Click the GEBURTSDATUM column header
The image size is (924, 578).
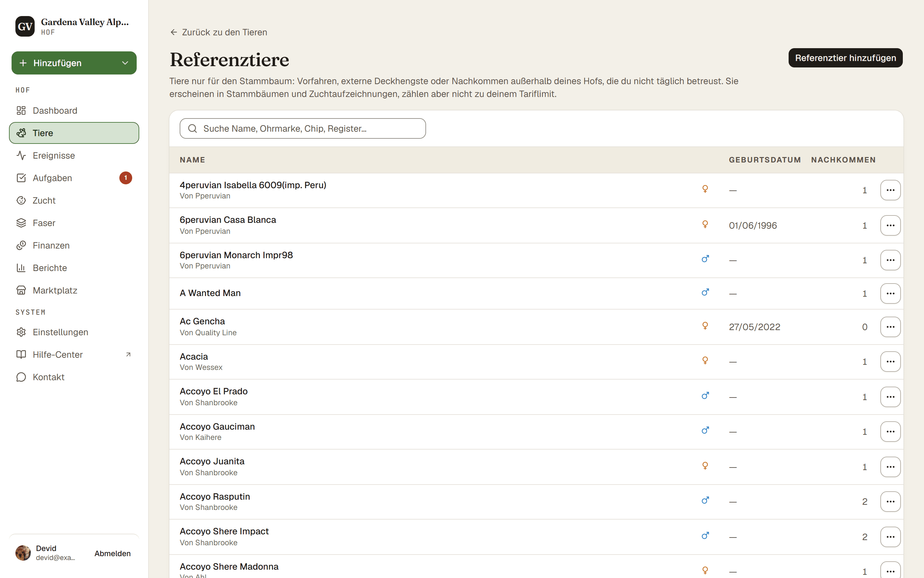click(765, 160)
